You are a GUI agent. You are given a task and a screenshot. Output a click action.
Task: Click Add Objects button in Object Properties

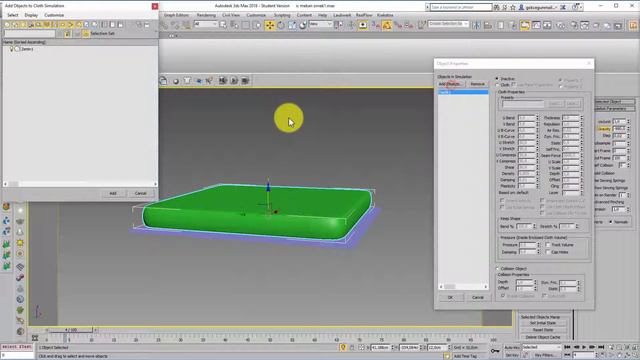coord(450,84)
